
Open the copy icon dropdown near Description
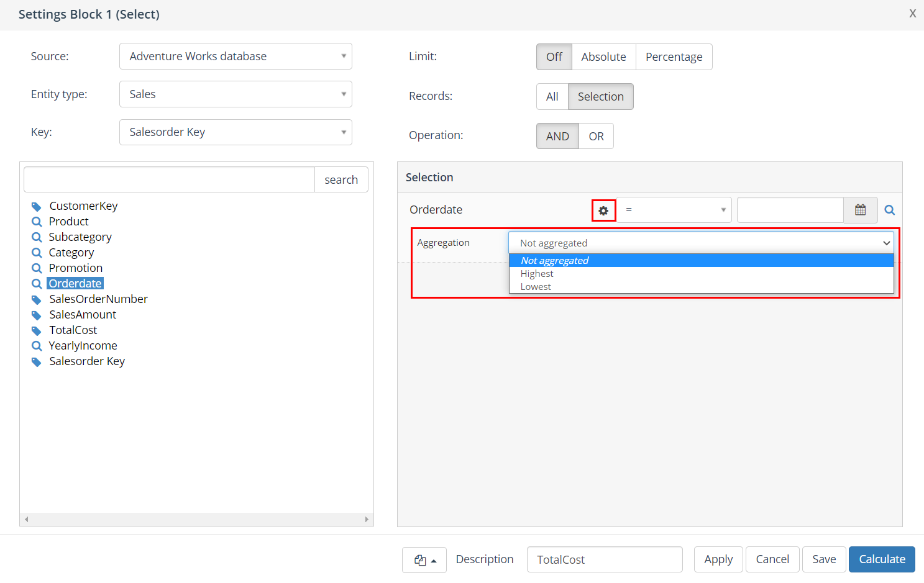424,560
